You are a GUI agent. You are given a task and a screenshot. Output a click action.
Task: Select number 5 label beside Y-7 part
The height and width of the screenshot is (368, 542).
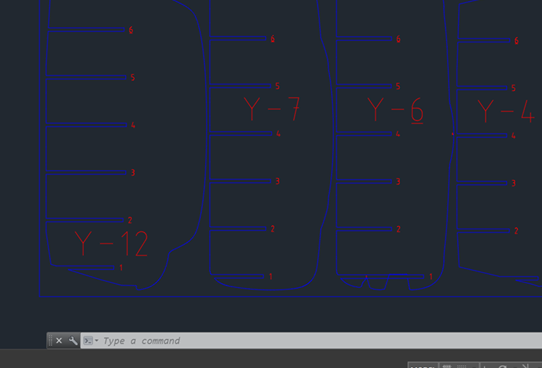[277, 86]
